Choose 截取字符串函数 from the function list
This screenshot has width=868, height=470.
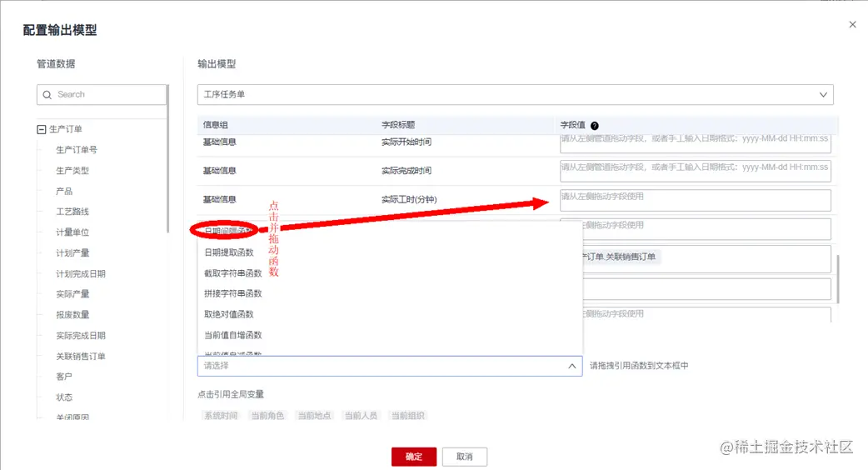(233, 273)
